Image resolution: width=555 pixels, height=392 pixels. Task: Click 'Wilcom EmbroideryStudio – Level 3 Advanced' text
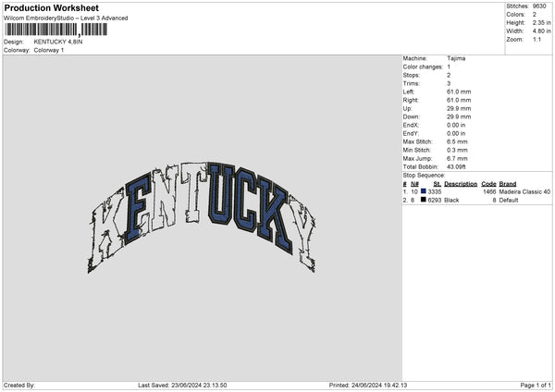pyautogui.click(x=66, y=18)
